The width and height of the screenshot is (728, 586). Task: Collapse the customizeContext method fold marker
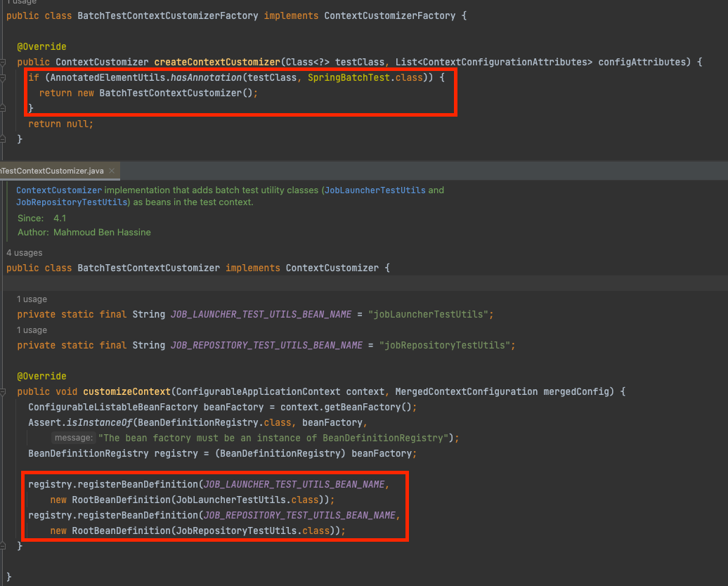(3, 392)
